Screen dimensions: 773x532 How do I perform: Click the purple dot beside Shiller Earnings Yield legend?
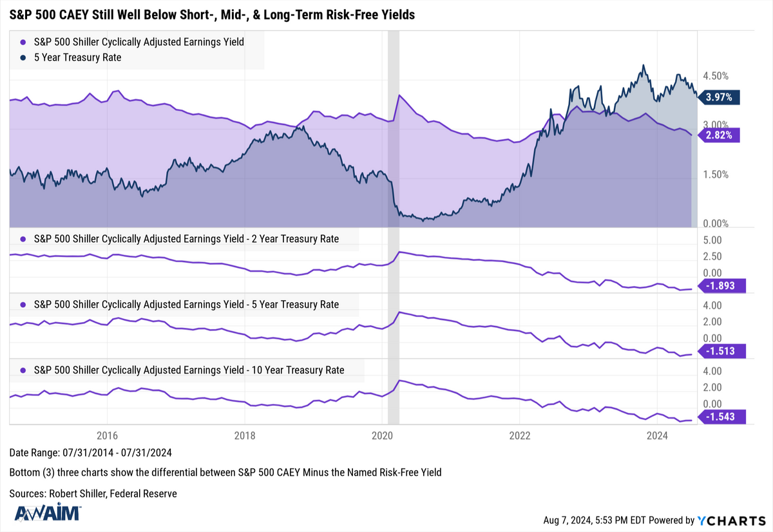click(x=23, y=42)
